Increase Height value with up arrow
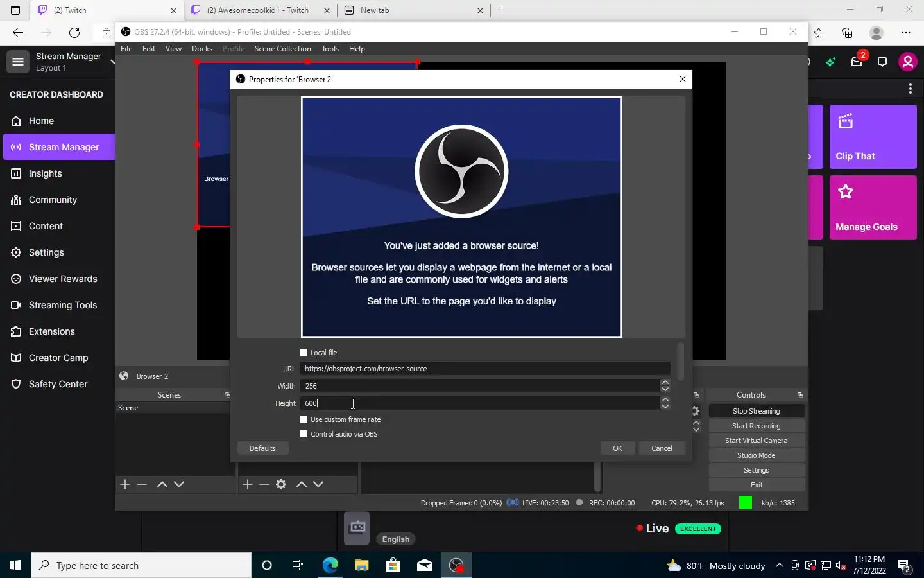The width and height of the screenshot is (924, 578). (665, 400)
